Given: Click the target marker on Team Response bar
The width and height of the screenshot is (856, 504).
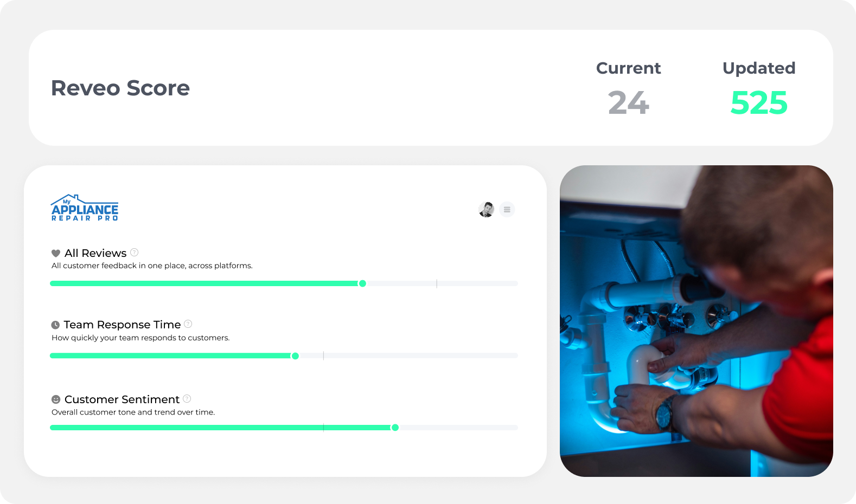Looking at the screenshot, I should coord(323,356).
